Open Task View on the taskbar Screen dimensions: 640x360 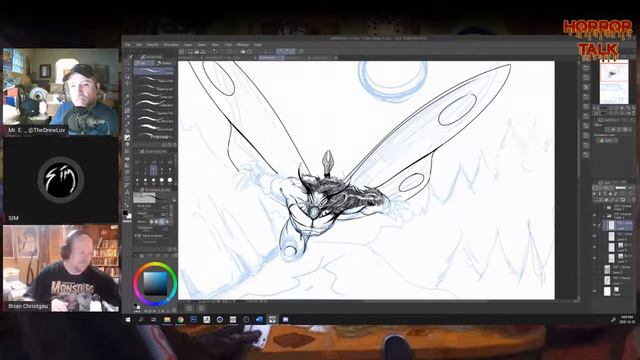pos(154,320)
